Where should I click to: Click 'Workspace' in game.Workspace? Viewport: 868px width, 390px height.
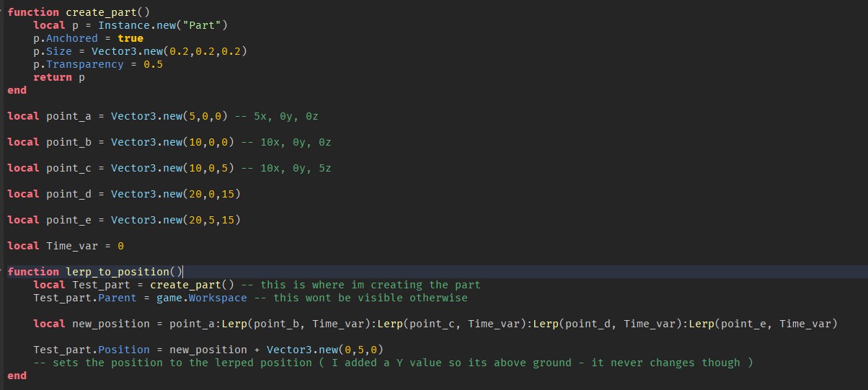pyautogui.click(x=218, y=298)
